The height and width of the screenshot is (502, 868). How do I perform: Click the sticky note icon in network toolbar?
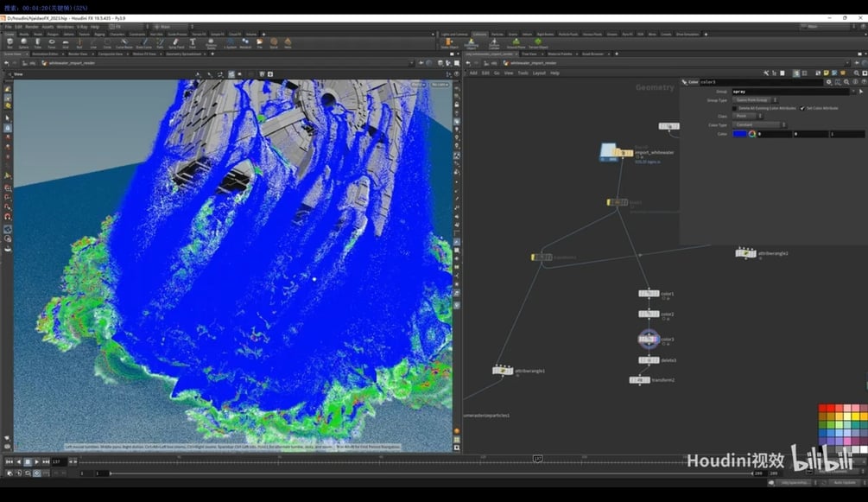pos(826,73)
